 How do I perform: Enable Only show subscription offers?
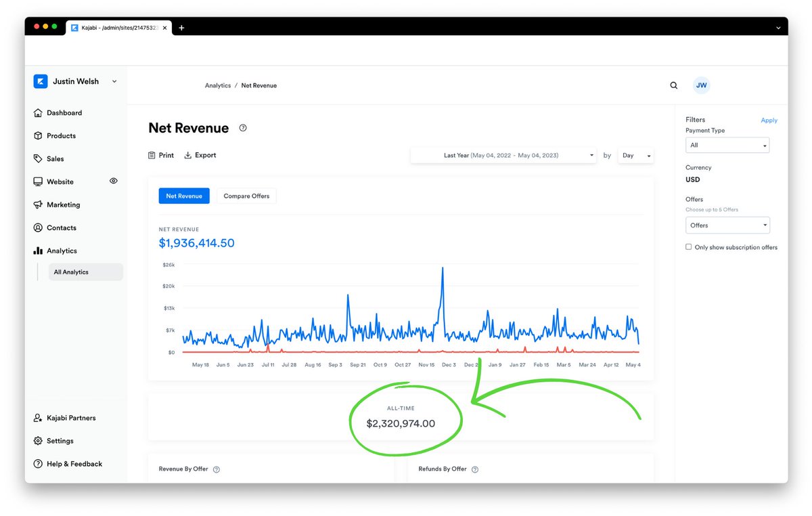(x=688, y=246)
